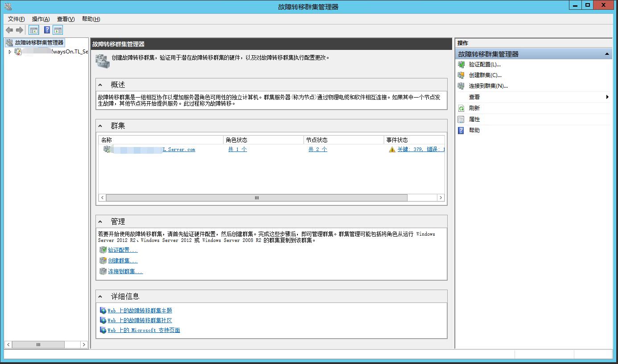The image size is (618, 364).
Task: Open the 查看(V) menu
Action: (66, 19)
